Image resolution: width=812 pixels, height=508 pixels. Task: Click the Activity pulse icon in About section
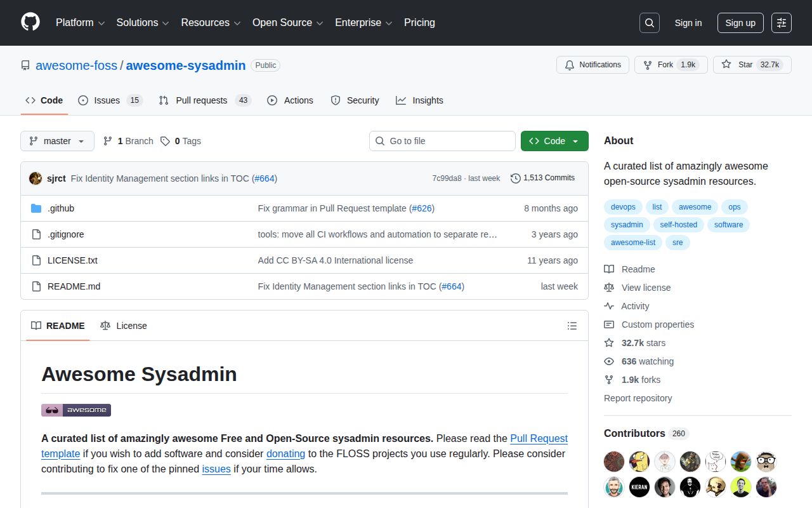point(609,306)
